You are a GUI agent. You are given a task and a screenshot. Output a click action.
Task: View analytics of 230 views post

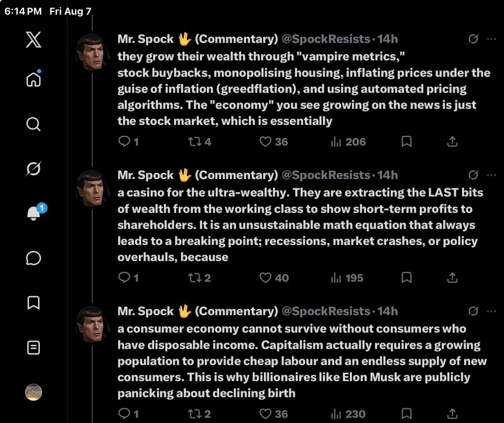coord(348,414)
